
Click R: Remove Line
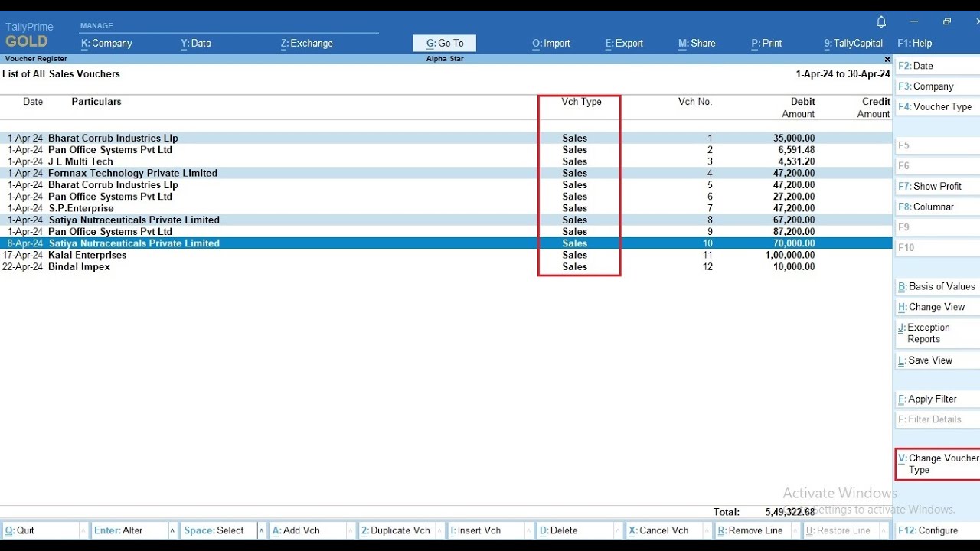point(753,530)
